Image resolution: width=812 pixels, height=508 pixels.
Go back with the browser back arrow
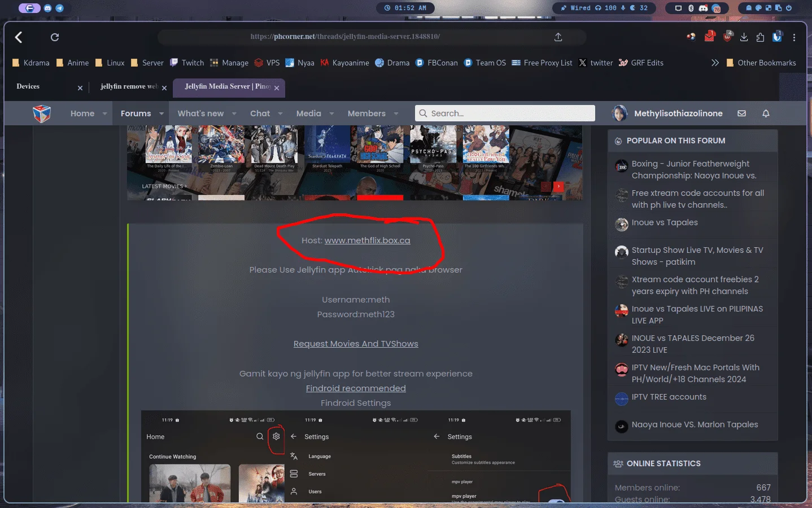pyautogui.click(x=19, y=37)
